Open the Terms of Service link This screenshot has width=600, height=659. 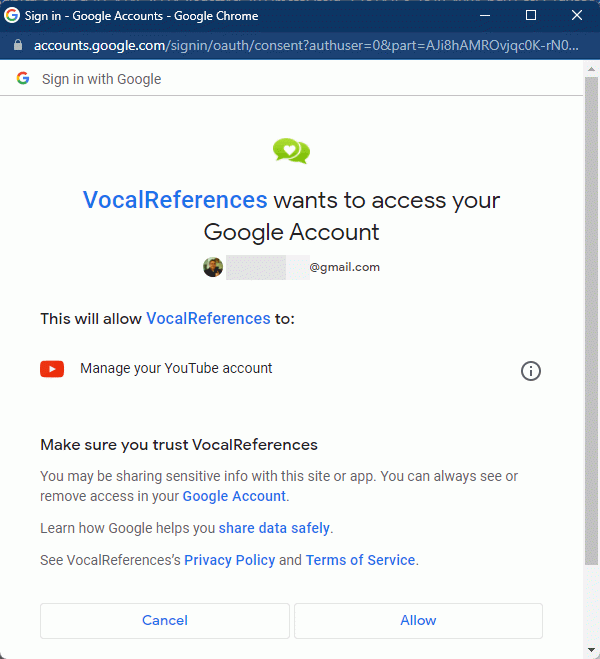tap(360, 560)
